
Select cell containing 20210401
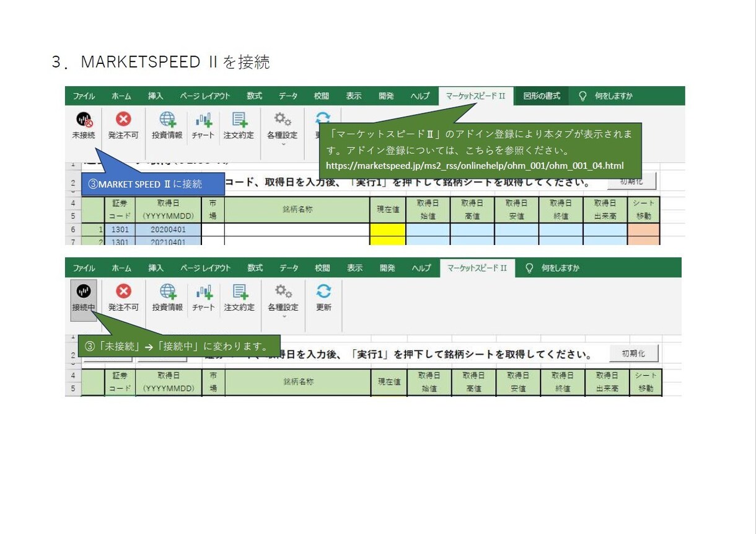tap(169, 241)
